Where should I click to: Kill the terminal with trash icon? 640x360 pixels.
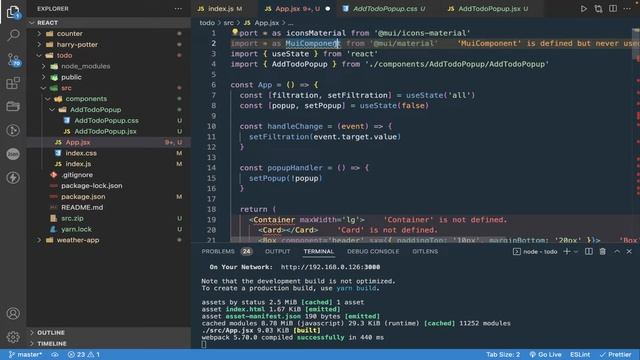click(602, 251)
